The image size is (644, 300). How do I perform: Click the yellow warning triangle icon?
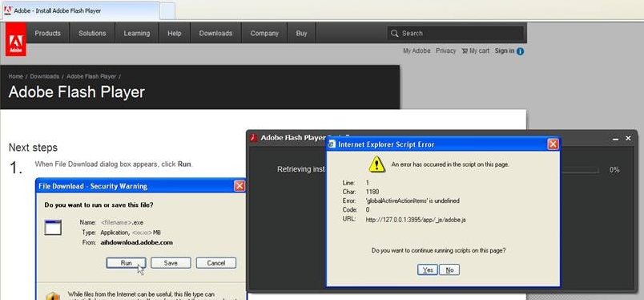(376, 164)
